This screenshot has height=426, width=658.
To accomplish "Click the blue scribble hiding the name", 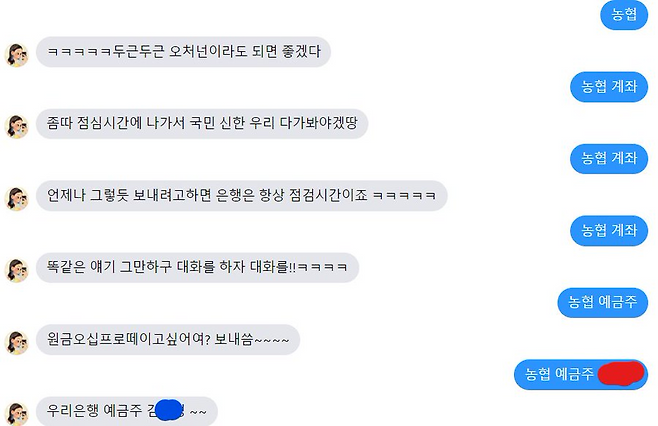I will pos(169,410).
